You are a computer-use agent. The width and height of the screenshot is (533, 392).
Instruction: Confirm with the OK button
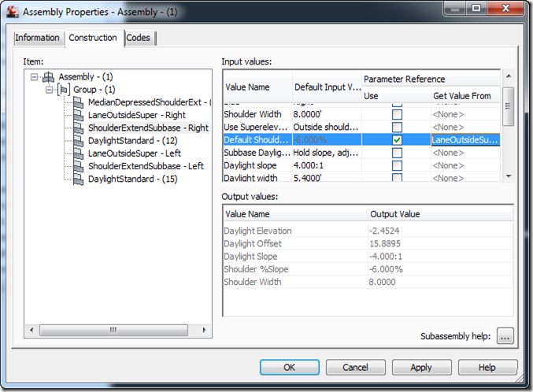tap(289, 367)
